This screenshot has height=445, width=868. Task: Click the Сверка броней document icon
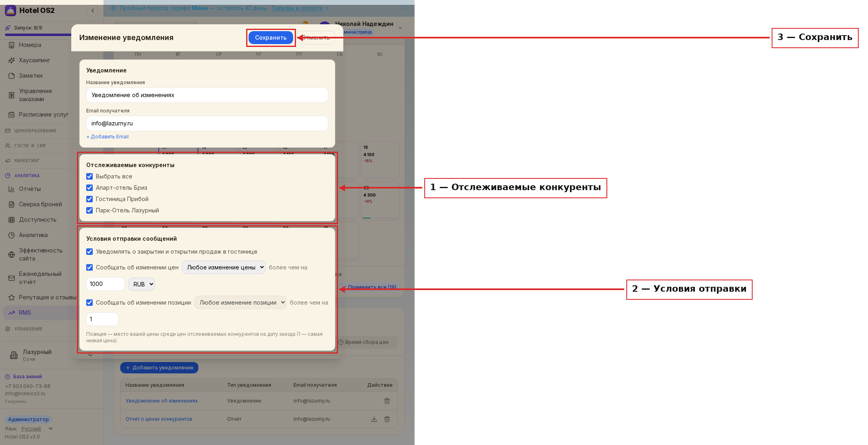(11, 204)
